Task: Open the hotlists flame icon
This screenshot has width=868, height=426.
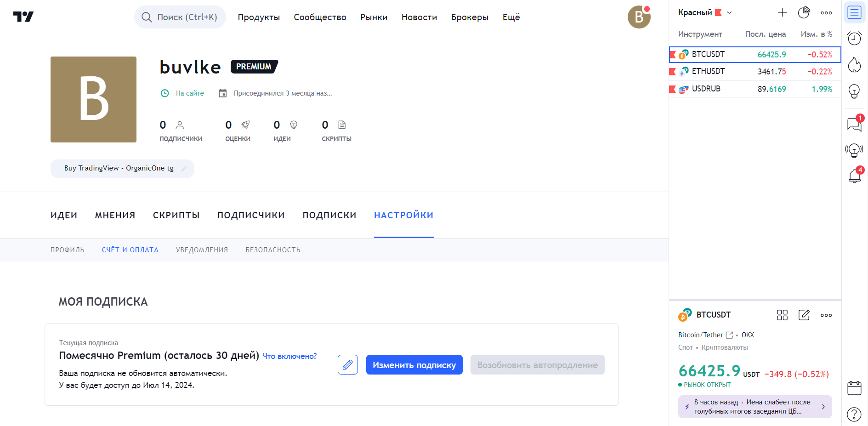Action: [x=855, y=65]
